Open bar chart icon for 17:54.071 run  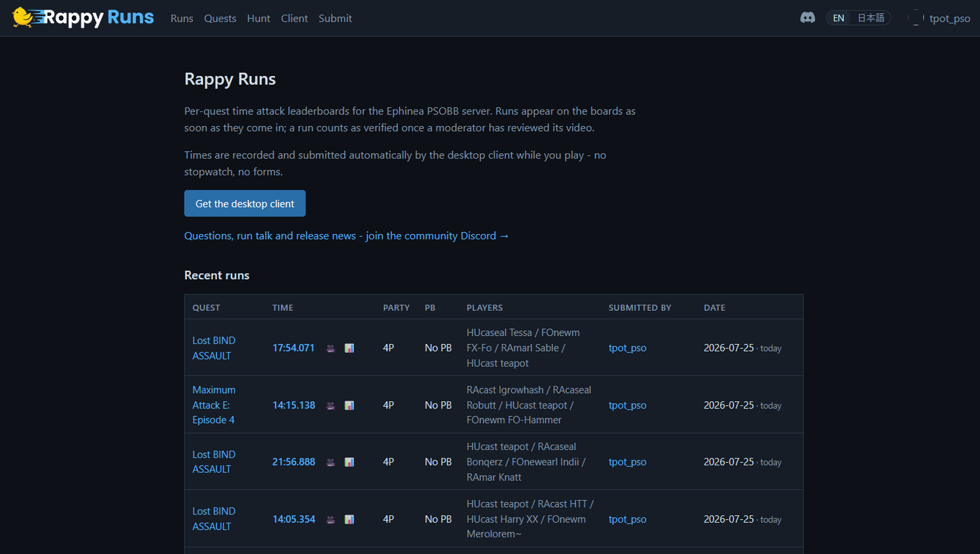[x=349, y=348]
